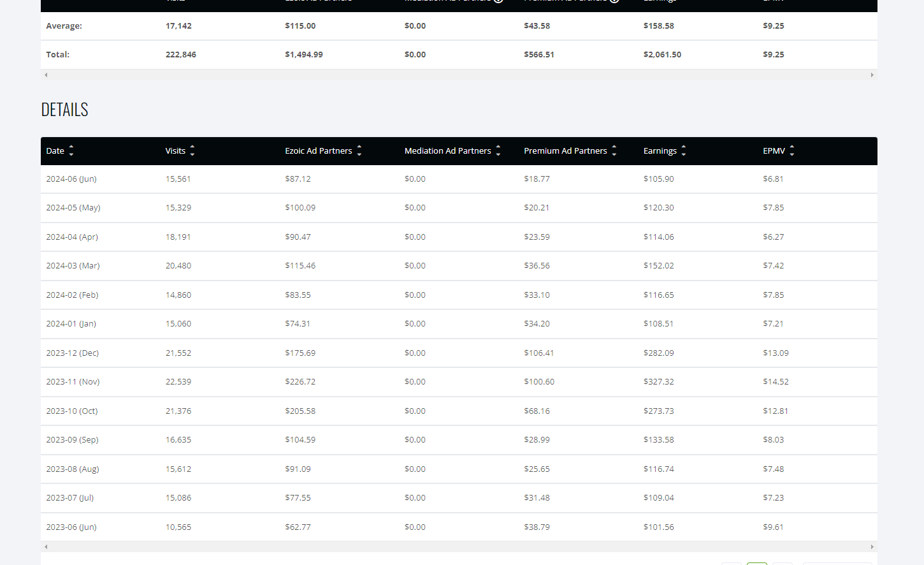
Task: Click sort arrows beside Ezoic Ad Partners
Action: point(359,151)
